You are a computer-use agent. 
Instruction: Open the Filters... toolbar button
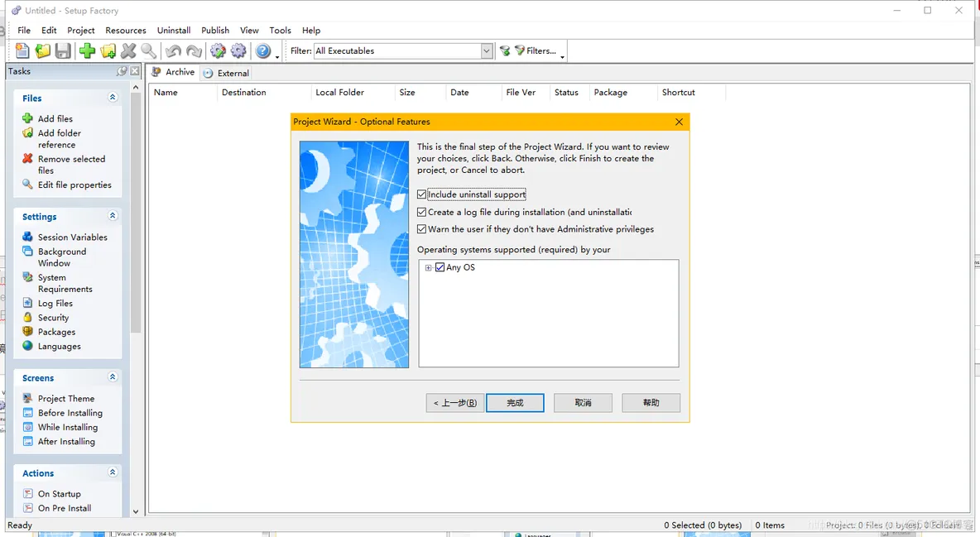pos(535,51)
